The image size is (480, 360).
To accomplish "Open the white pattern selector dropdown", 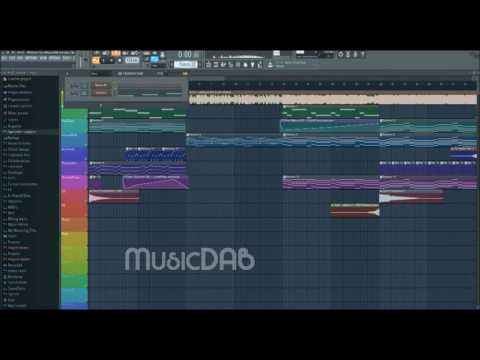I will point(186,64).
